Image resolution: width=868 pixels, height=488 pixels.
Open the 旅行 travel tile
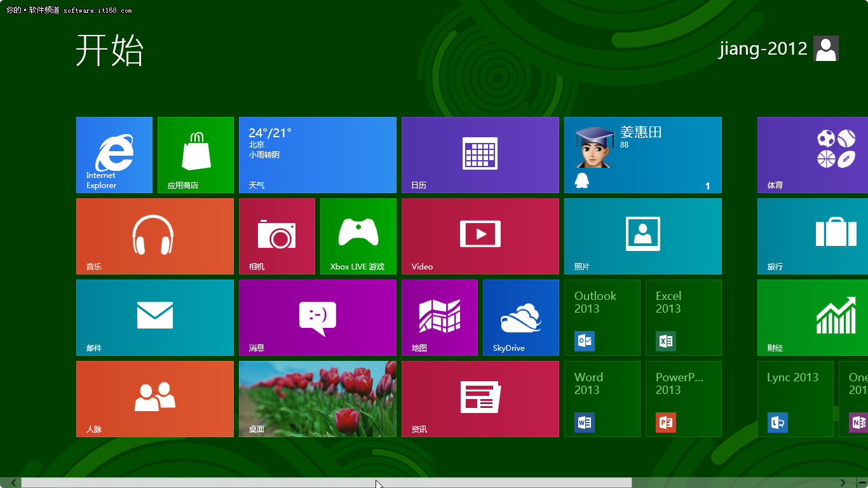[x=813, y=236]
